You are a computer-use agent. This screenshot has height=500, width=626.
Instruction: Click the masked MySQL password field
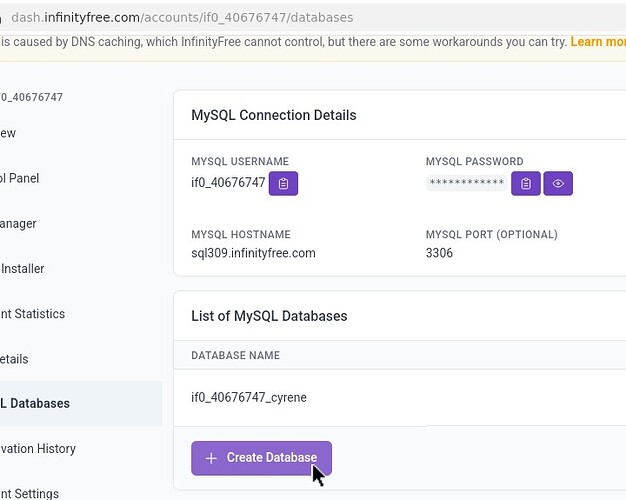coord(465,184)
